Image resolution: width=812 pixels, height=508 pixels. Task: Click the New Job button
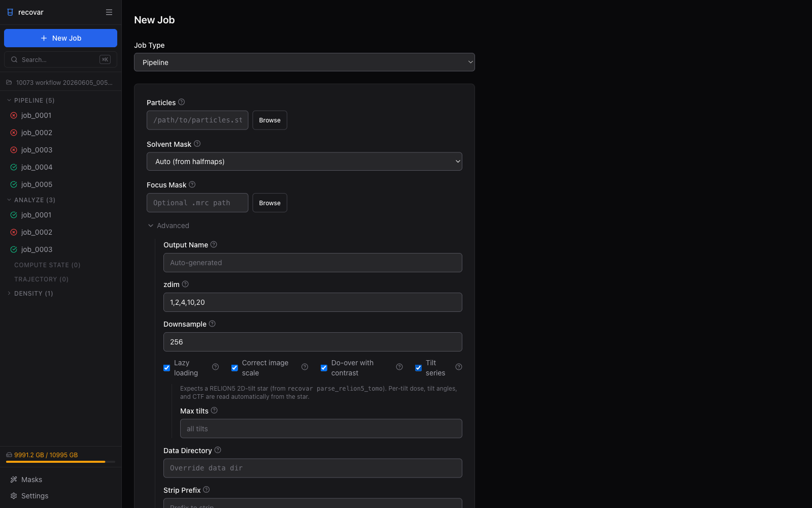(x=60, y=38)
